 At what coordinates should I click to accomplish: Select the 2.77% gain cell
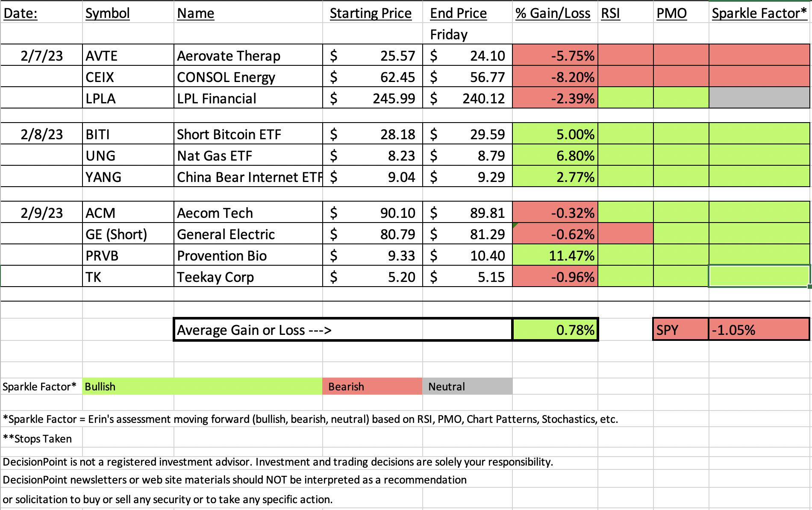click(555, 176)
